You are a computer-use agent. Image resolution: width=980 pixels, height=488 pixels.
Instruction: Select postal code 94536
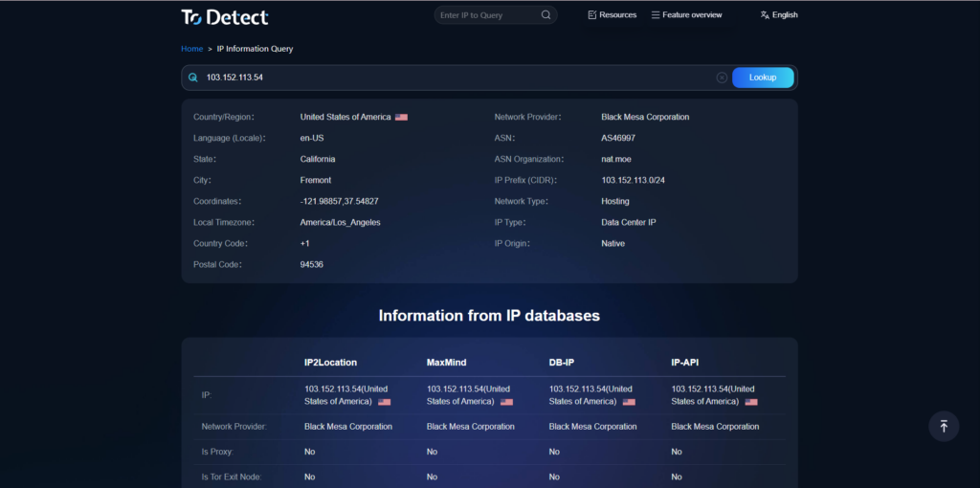click(x=312, y=265)
